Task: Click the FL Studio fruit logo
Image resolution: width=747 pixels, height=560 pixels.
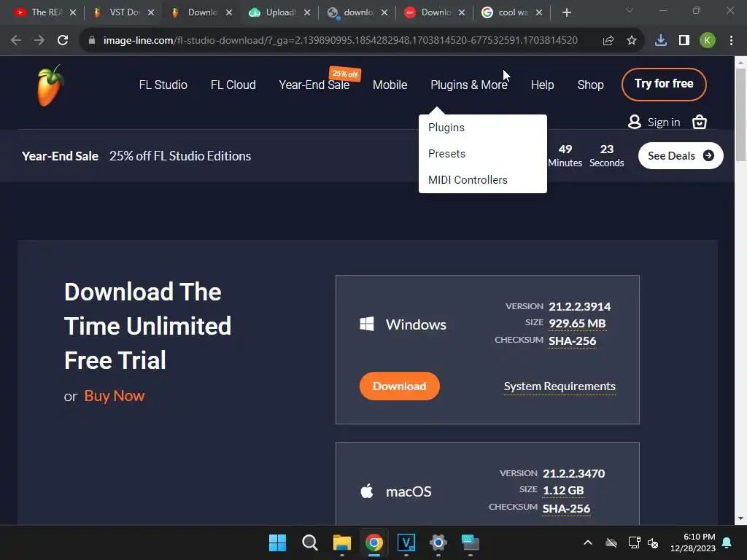Action: (x=50, y=86)
